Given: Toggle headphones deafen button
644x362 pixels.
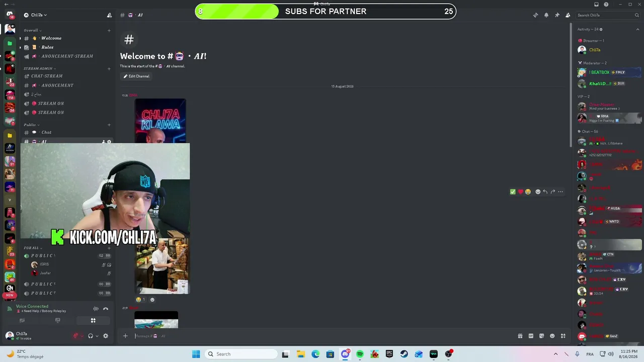Looking at the screenshot, I should tap(91, 336).
